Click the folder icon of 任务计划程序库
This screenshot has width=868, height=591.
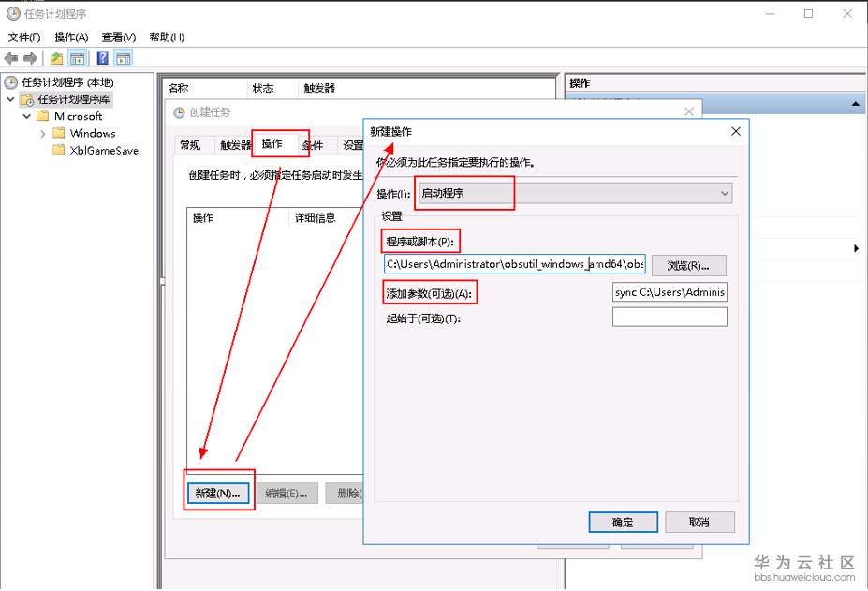pos(26,100)
